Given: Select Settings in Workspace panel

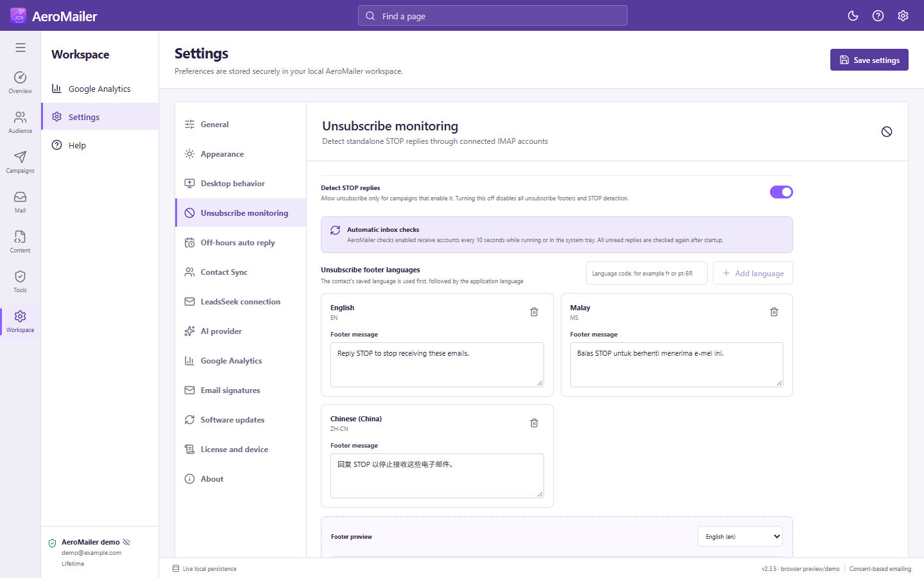Looking at the screenshot, I should point(100,117).
